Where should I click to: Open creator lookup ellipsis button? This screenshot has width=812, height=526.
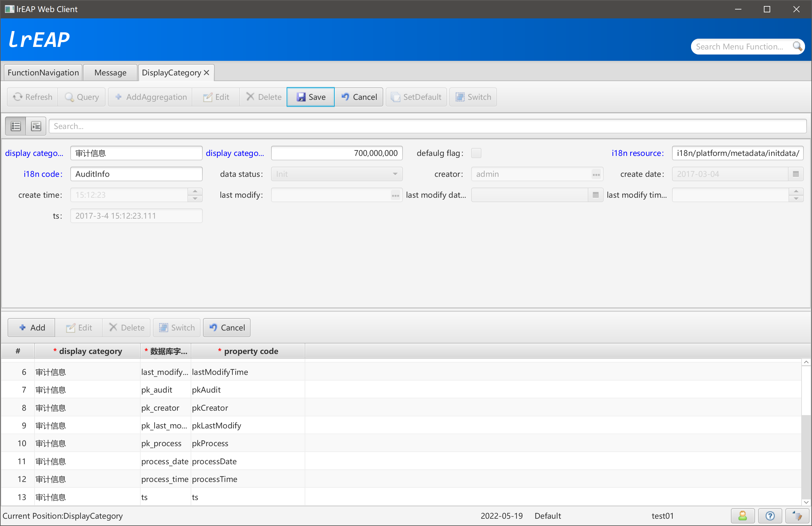click(596, 174)
